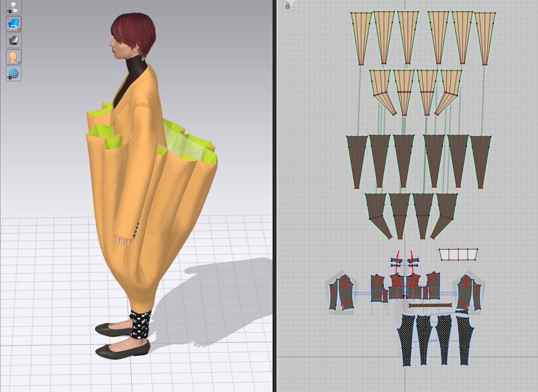Select the polka dot trouser cuff on avatar
Image resolution: width=538 pixels, height=392 pixels.
click(x=139, y=324)
